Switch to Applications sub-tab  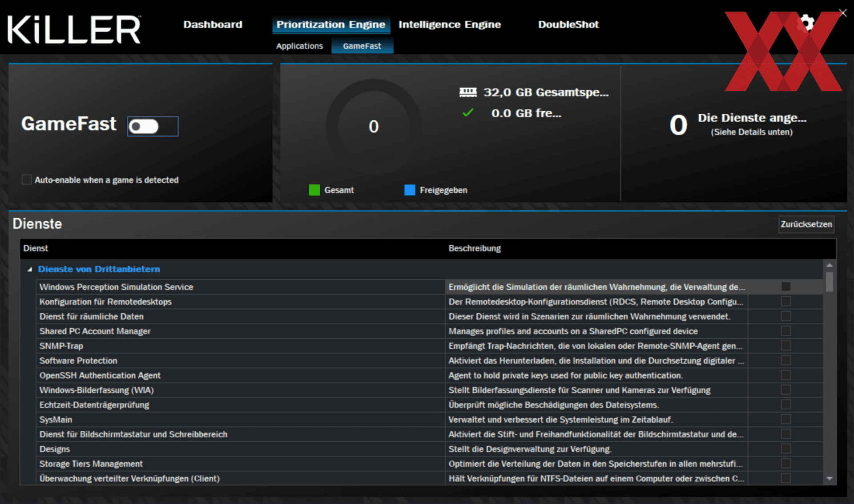click(299, 46)
